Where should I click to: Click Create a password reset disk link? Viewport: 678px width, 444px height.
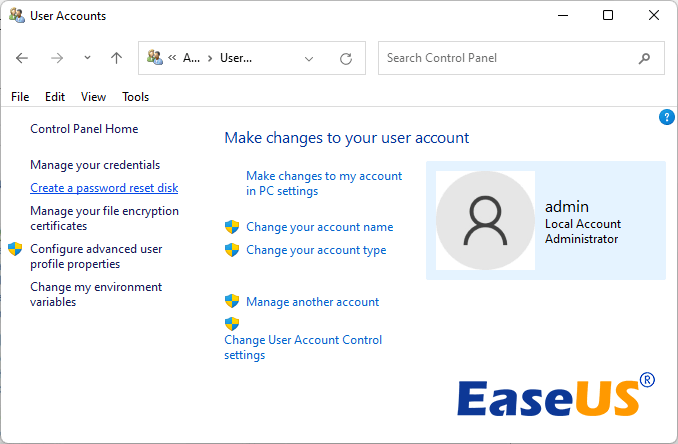click(x=104, y=188)
